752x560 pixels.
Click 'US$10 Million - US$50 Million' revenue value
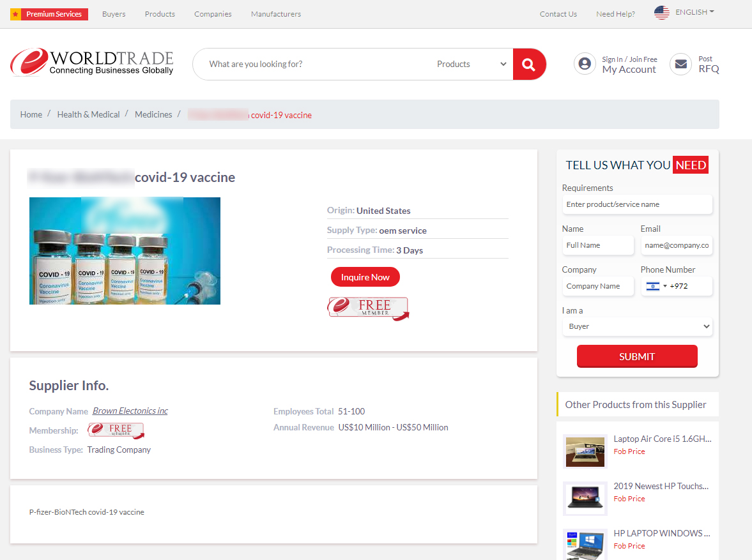pos(394,427)
